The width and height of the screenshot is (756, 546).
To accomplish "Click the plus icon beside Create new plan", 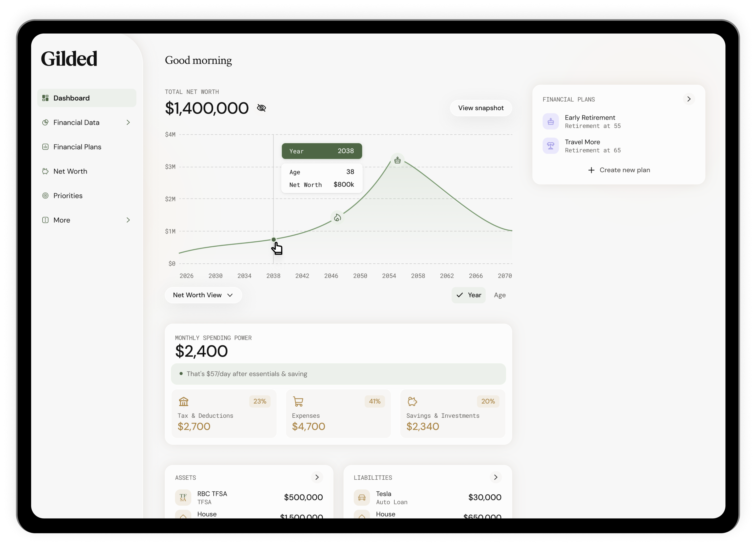I will [x=591, y=170].
